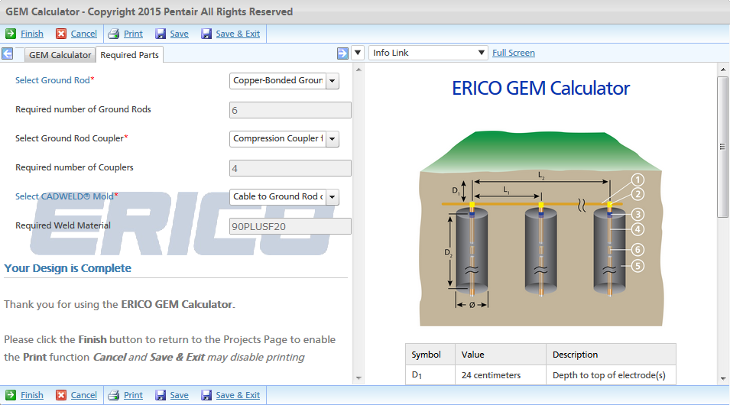The height and width of the screenshot is (405, 730).
Task: Open the Finish link in top toolbar
Action: tap(32, 34)
